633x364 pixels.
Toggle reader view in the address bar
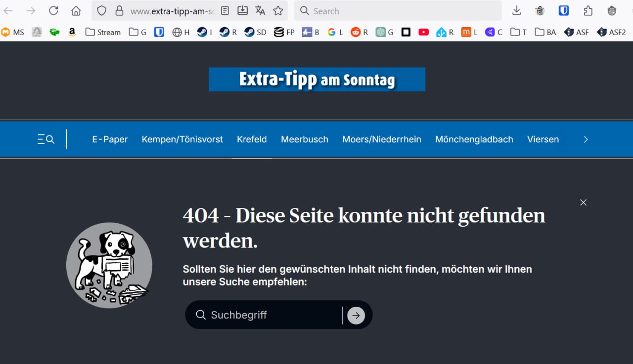[225, 11]
